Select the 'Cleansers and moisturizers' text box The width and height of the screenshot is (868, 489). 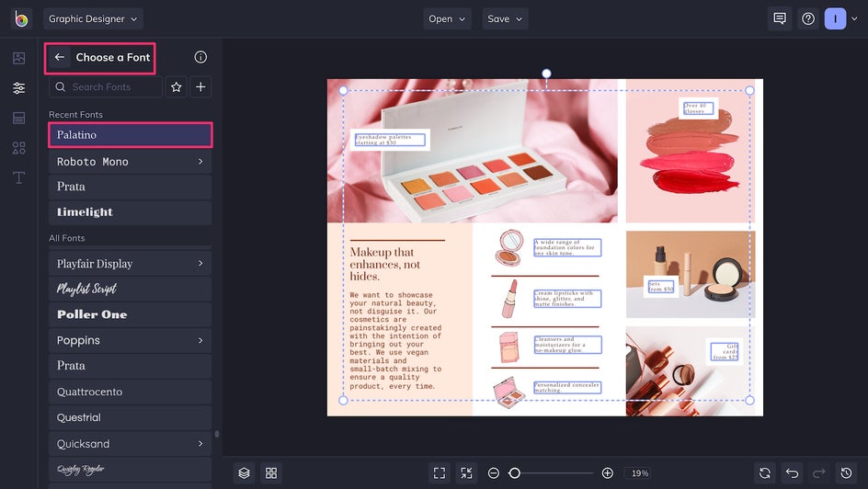[567, 345]
